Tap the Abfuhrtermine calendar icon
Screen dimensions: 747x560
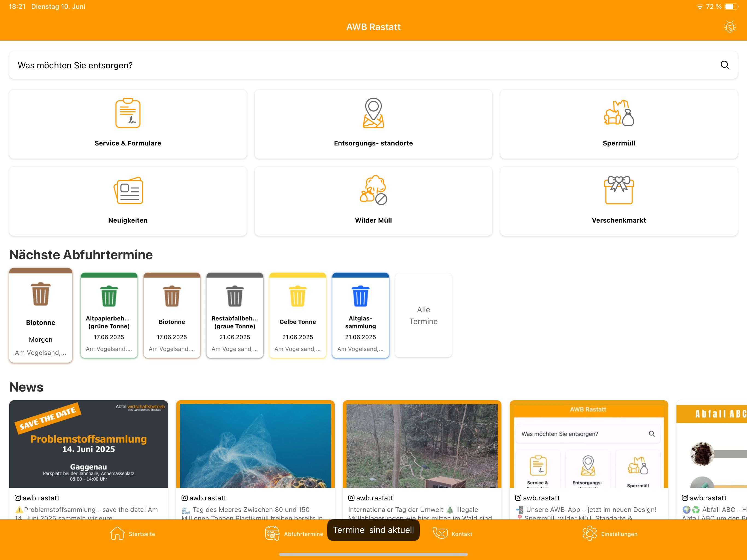pos(272,534)
